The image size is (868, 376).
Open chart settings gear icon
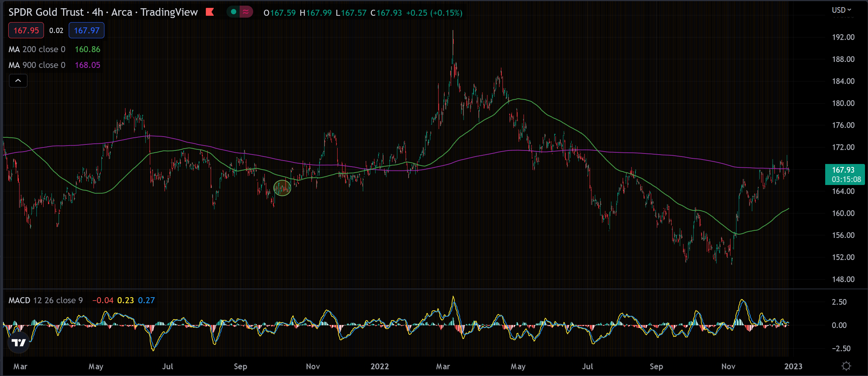846,366
